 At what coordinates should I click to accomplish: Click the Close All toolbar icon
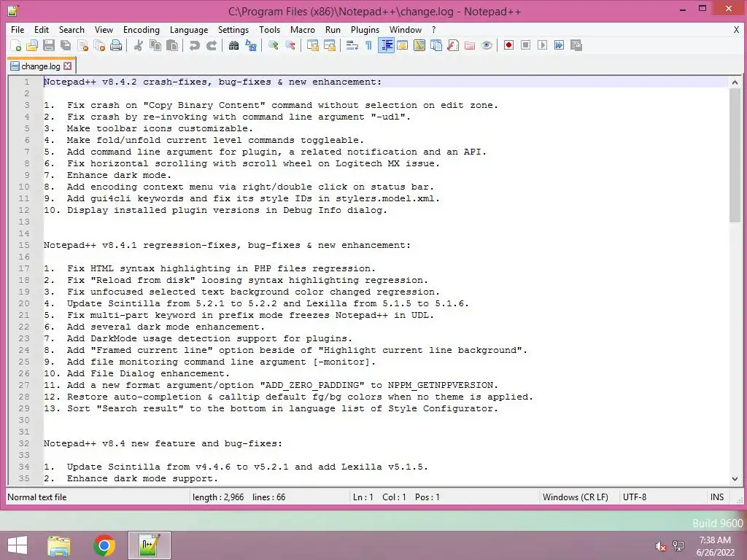tap(99, 46)
